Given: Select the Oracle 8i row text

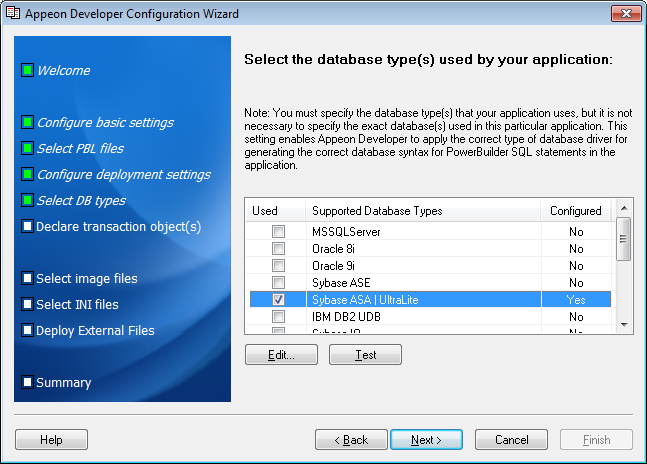Looking at the screenshot, I should 333,249.
